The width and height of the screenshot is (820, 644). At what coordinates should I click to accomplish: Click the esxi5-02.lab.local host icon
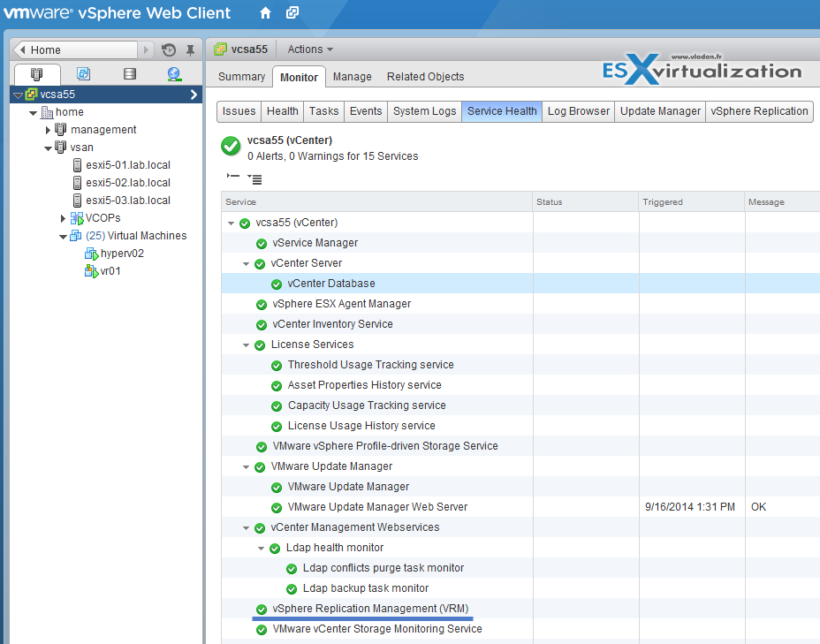78,183
